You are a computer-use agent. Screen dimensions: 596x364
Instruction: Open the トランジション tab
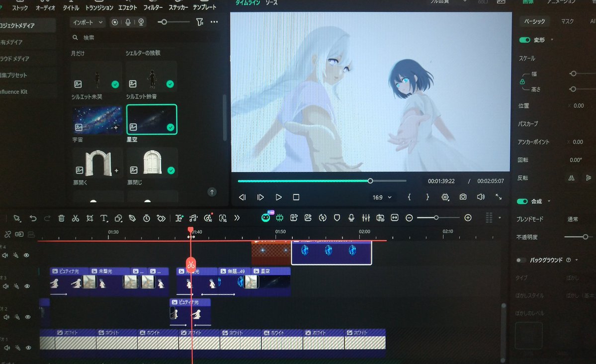[x=99, y=7]
